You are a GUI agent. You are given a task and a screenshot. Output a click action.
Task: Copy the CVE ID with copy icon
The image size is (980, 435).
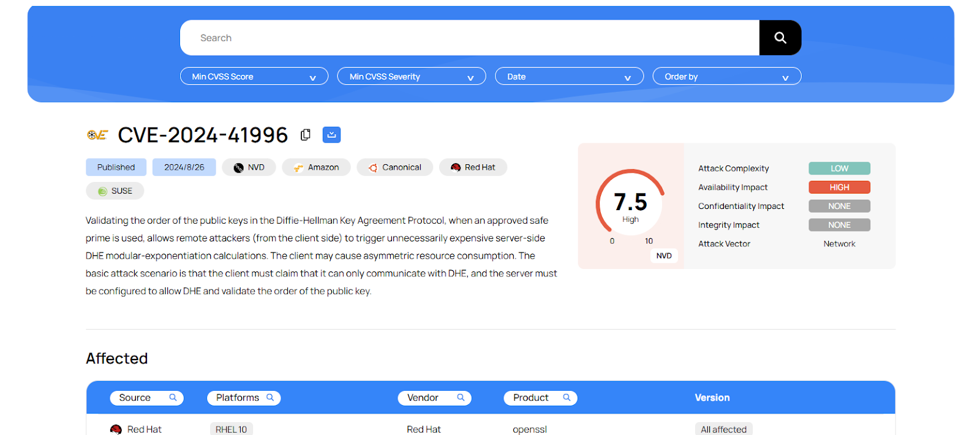(x=305, y=135)
